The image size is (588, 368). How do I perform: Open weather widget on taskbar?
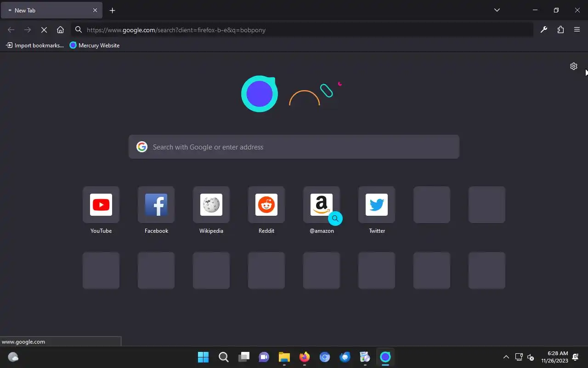pos(13,357)
